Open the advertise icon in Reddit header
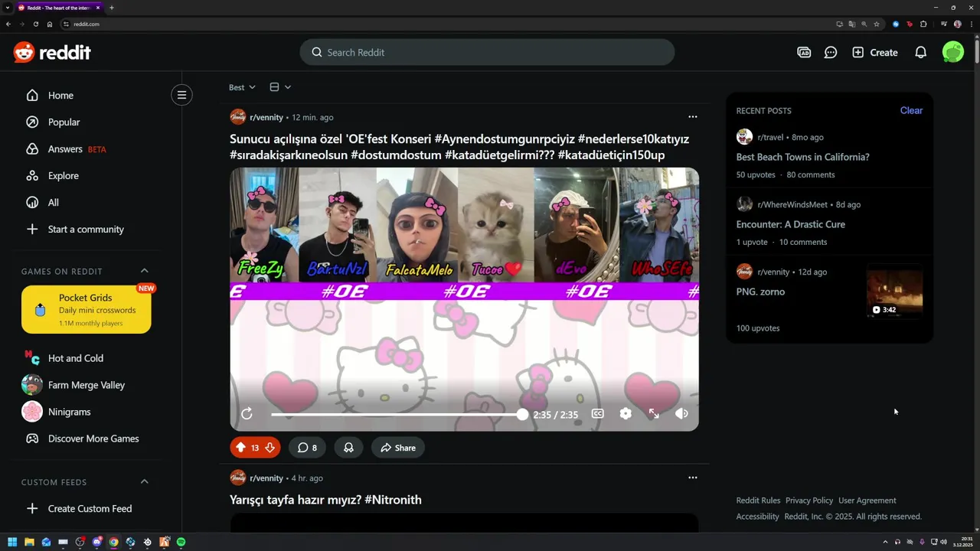Viewport: 980px width, 551px height. (804, 52)
